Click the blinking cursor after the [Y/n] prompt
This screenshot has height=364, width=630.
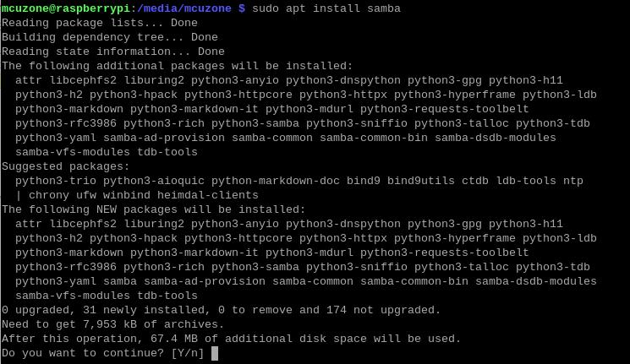215,353
